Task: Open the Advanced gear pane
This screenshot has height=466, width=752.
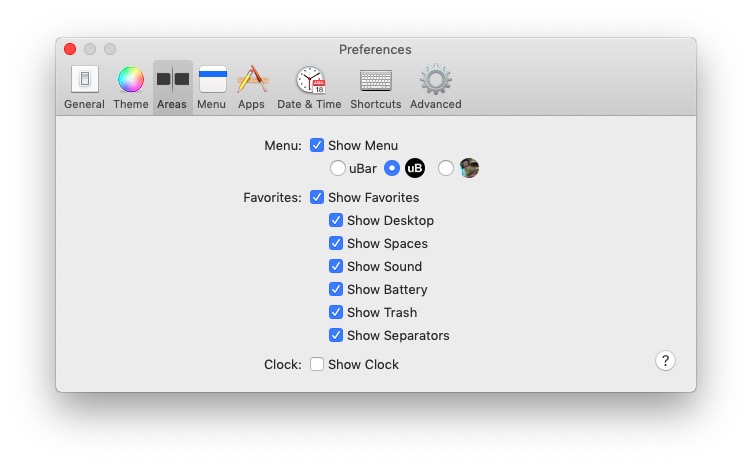Action: click(435, 88)
